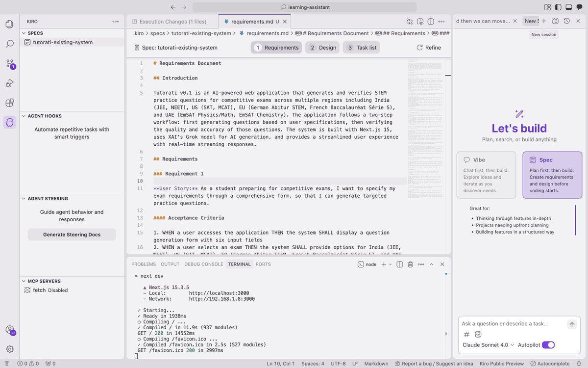Select the requirements.md editor tab

pyautogui.click(x=255, y=22)
